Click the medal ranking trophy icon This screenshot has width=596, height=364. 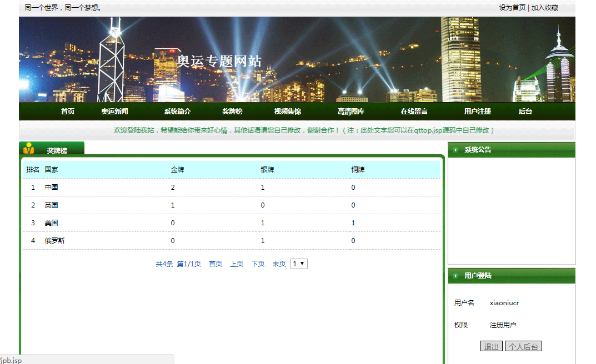click(28, 148)
